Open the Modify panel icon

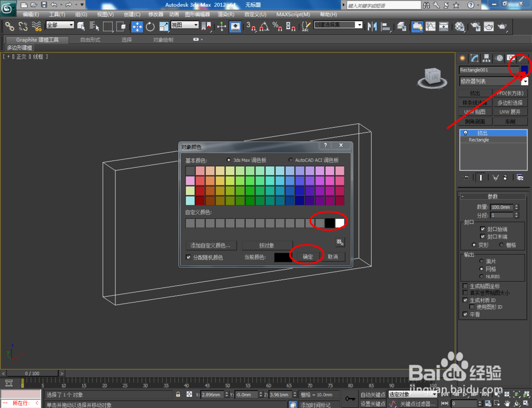[x=475, y=58]
